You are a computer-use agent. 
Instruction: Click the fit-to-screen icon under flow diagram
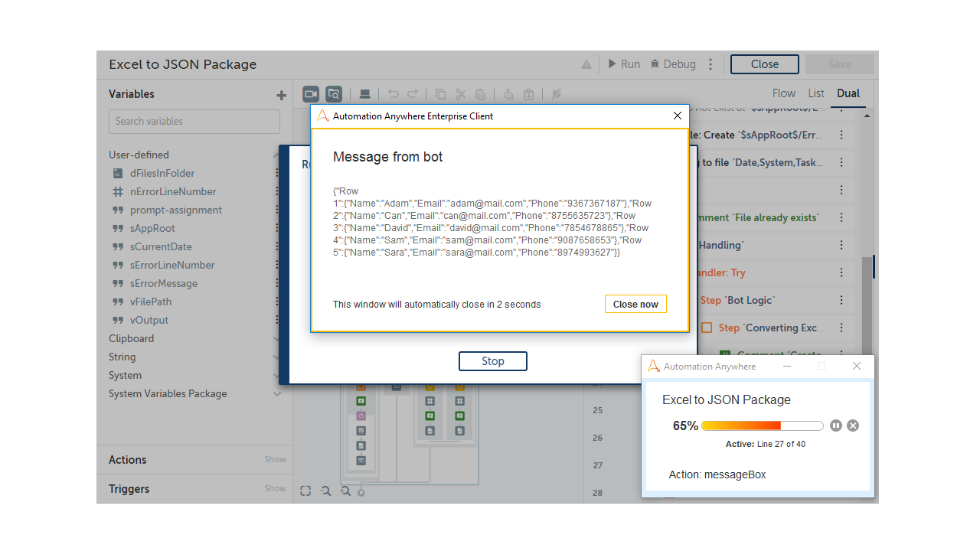point(305,491)
